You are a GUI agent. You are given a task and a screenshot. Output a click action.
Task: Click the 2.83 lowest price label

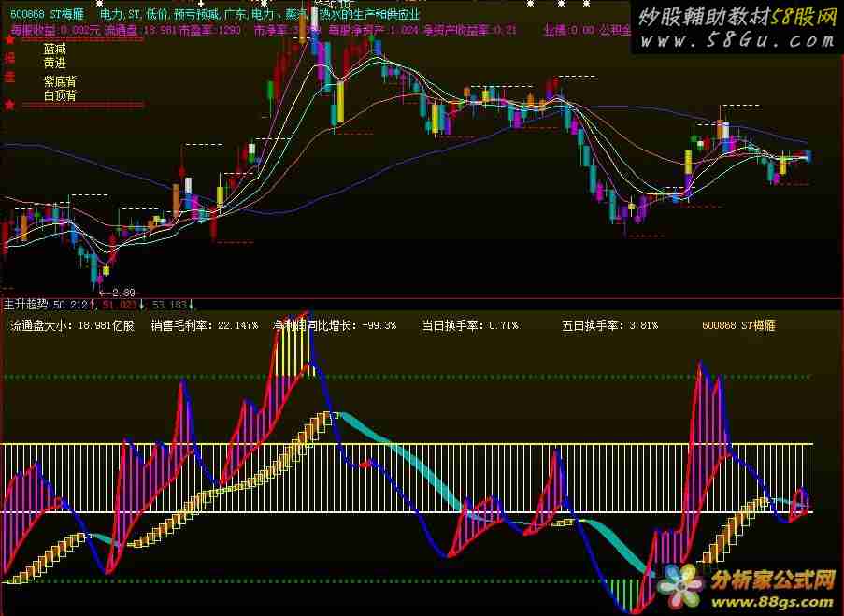[x=123, y=293]
